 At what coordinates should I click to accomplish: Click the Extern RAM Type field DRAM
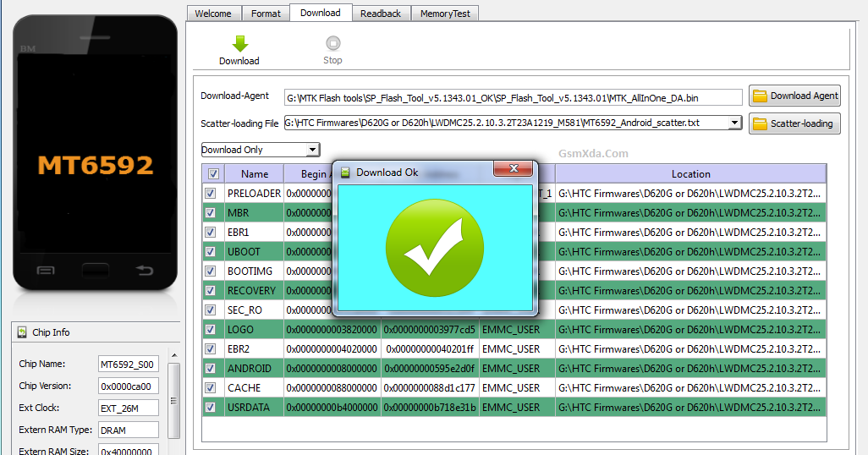(x=129, y=430)
